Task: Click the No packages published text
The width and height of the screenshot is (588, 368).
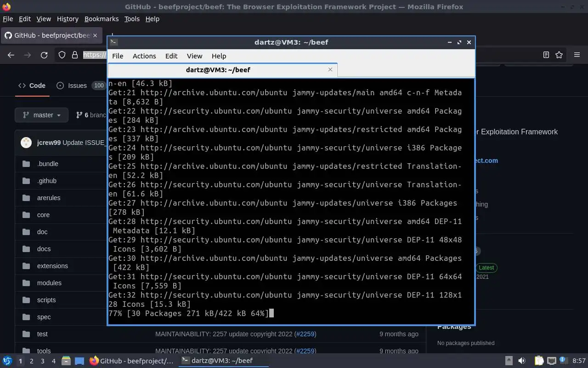Action: (466, 343)
